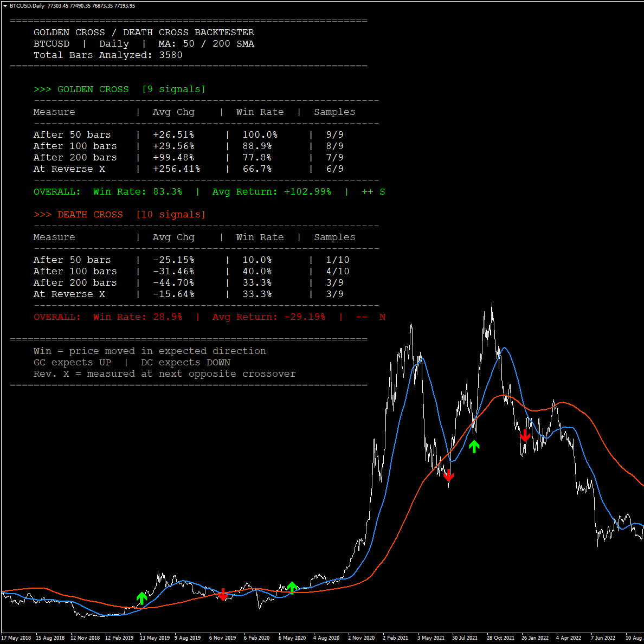The width and height of the screenshot is (644, 644).
Task: Click the first green up arrow signal on the chart
Action: (142, 597)
